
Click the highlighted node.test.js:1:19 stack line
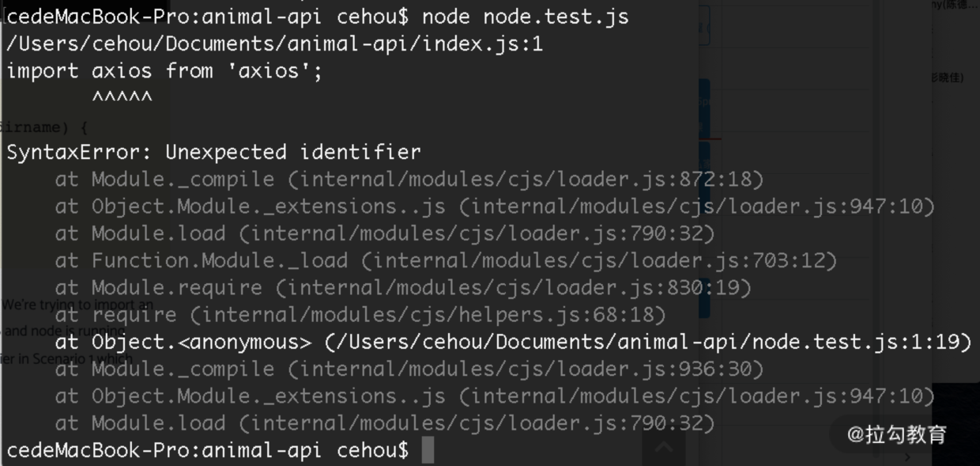pyautogui.click(x=513, y=342)
